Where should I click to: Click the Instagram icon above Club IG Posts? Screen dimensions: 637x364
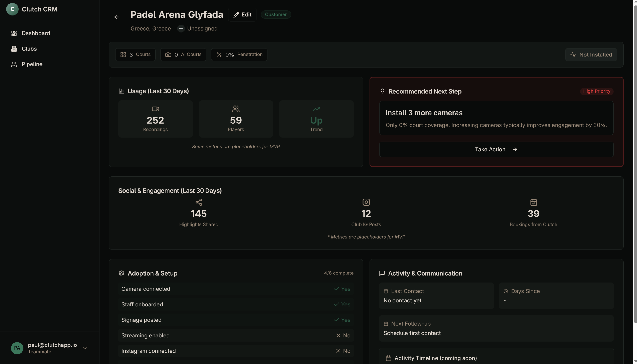click(x=366, y=202)
